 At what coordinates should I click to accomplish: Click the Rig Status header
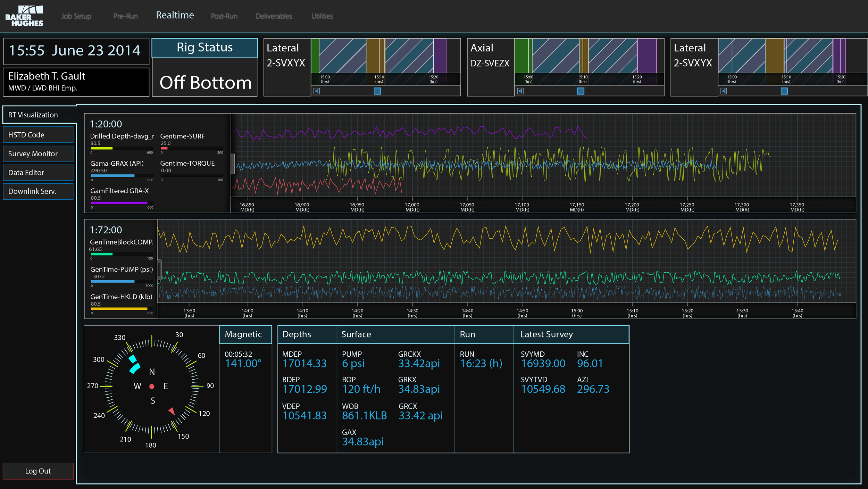(x=205, y=48)
